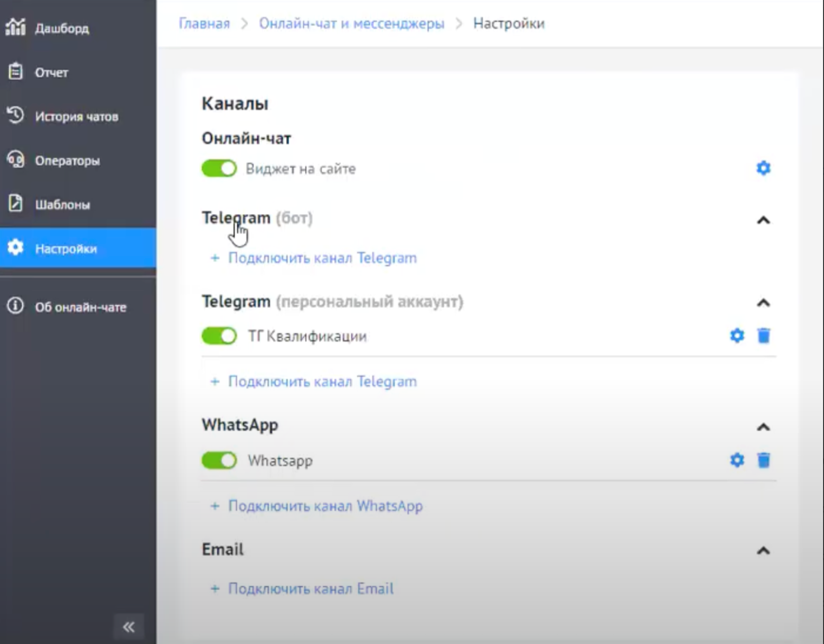Click the Отчет clipboard icon

16,71
